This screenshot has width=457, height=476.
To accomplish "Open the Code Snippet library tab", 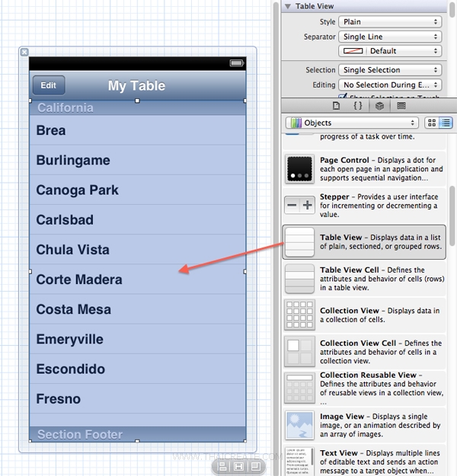I will point(358,106).
